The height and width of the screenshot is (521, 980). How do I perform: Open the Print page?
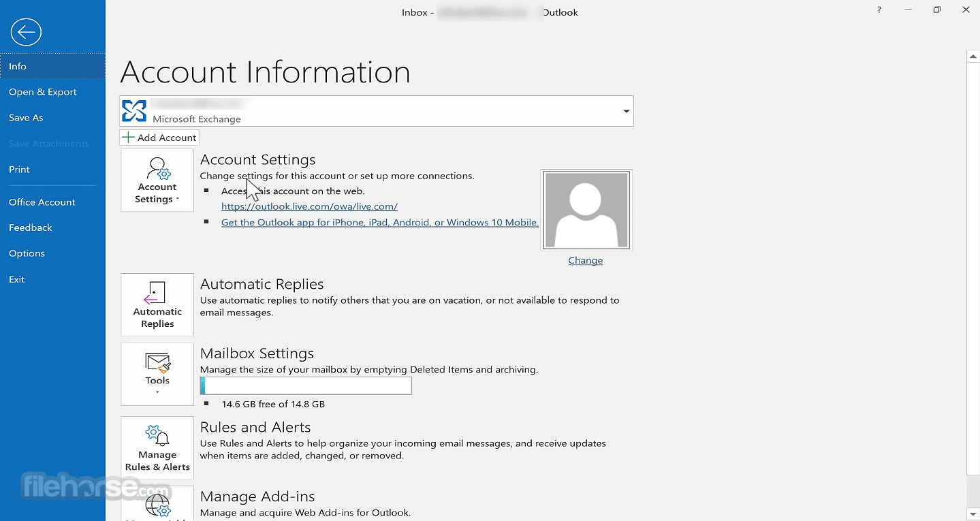coord(52,170)
